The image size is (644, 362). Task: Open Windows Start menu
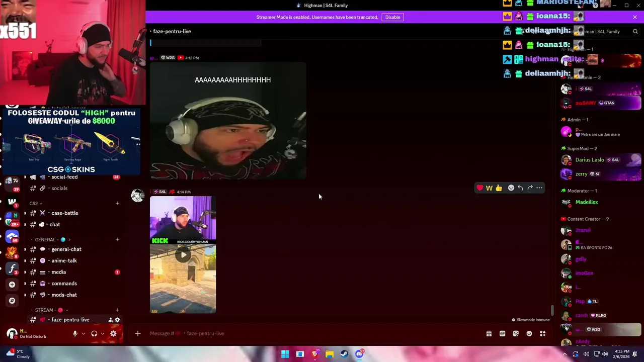[285, 354]
